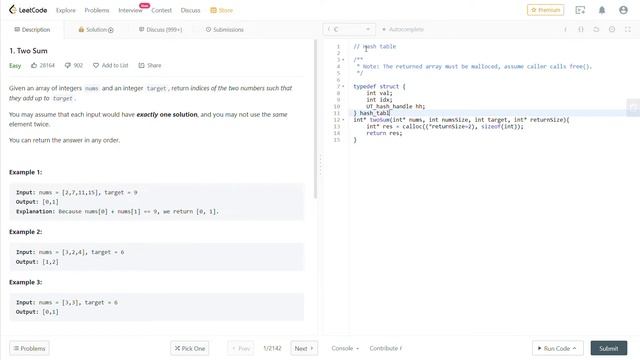Open the C language dropdown
This screenshot has width=640, height=360.
pos(349,29)
